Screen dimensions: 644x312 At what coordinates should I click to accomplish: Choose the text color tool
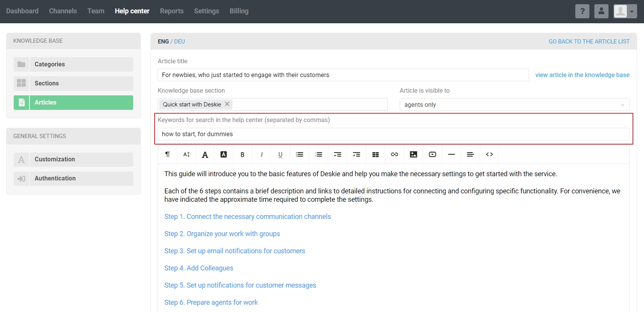(205, 154)
